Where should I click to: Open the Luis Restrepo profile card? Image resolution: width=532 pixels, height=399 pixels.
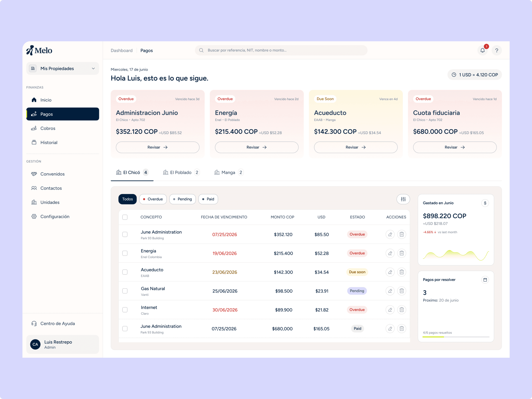[x=62, y=344]
